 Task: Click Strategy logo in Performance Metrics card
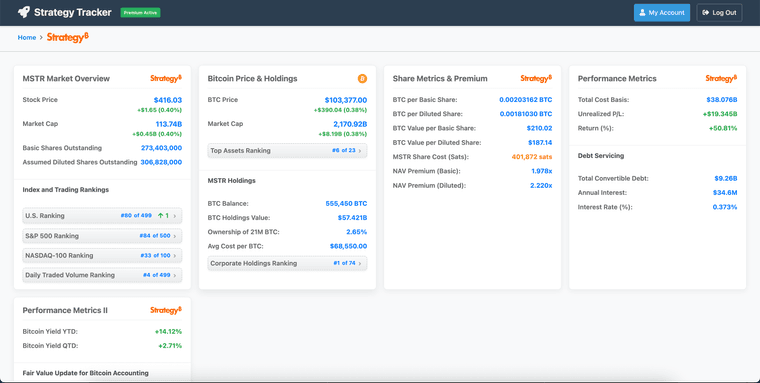click(721, 78)
